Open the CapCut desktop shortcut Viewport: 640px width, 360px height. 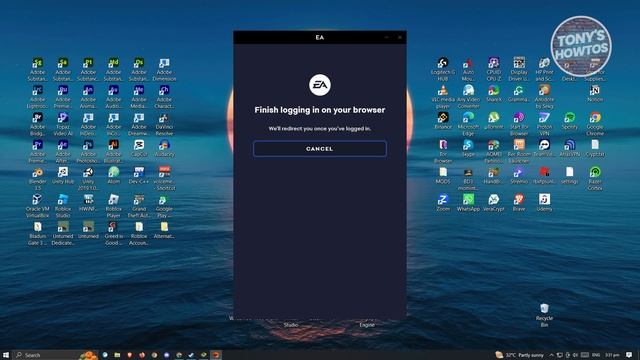pyautogui.click(x=139, y=148)
